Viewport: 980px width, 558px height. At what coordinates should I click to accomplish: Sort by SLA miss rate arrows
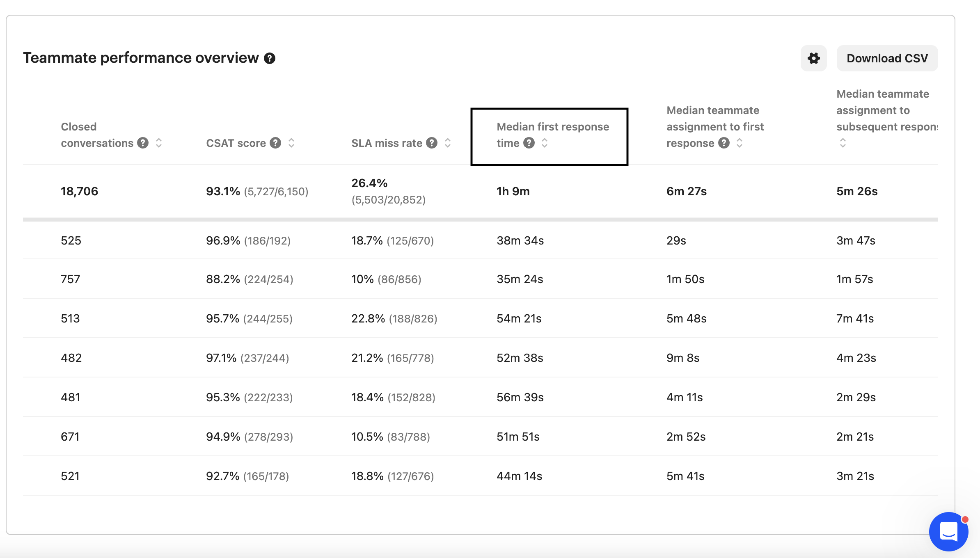click(x=448, y=143)
